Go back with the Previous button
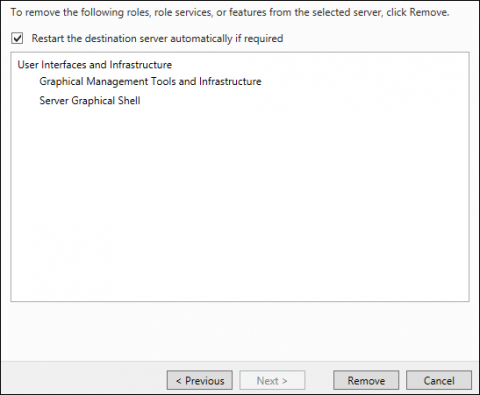The height and width of the screenshot is (395, 480). point(200,380)
